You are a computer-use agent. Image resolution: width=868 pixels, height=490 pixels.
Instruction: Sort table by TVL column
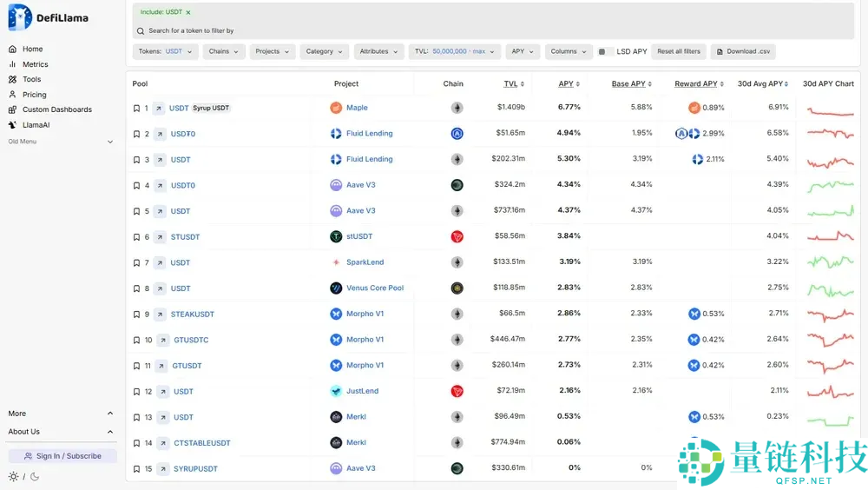[x=514, y=83]
